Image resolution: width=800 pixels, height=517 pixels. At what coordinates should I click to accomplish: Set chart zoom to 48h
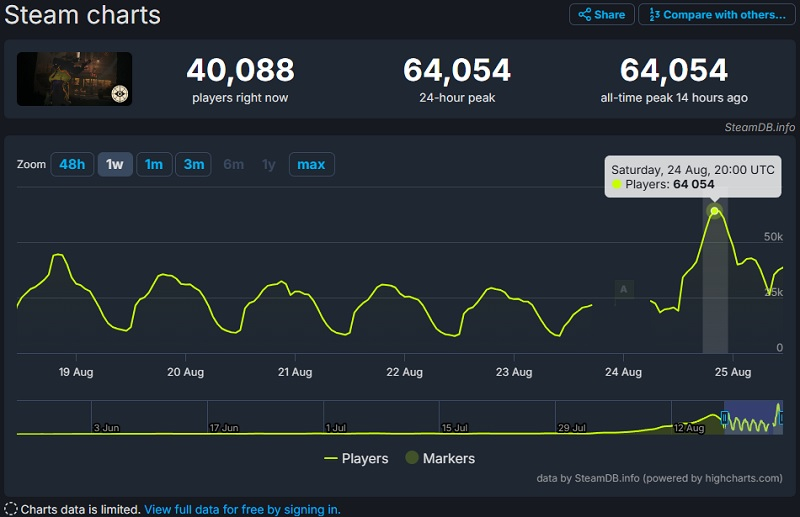(x=72, y=164)
